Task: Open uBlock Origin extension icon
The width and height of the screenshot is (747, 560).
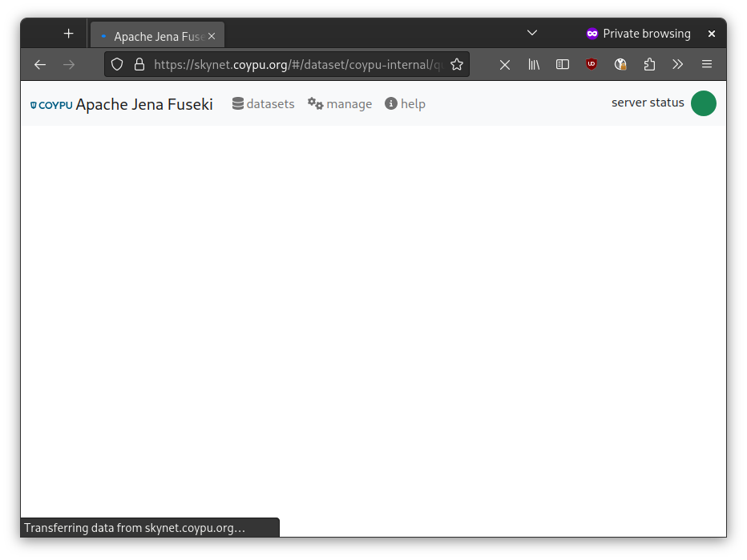Action: click(592, 64)
